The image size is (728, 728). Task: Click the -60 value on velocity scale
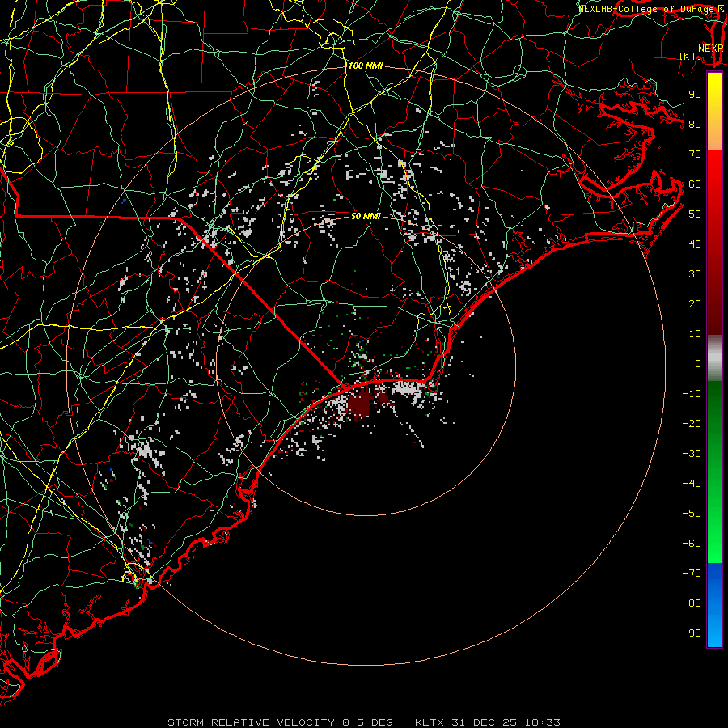coord(692,544)
